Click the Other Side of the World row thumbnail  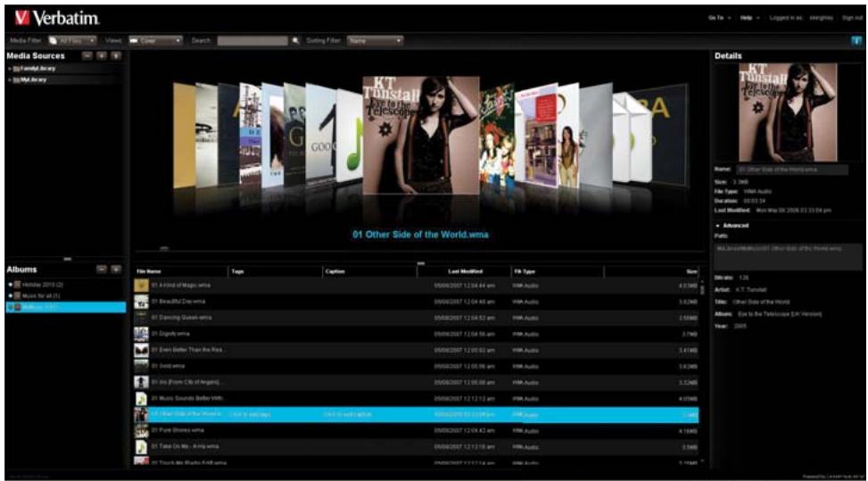tap(141, 414)
